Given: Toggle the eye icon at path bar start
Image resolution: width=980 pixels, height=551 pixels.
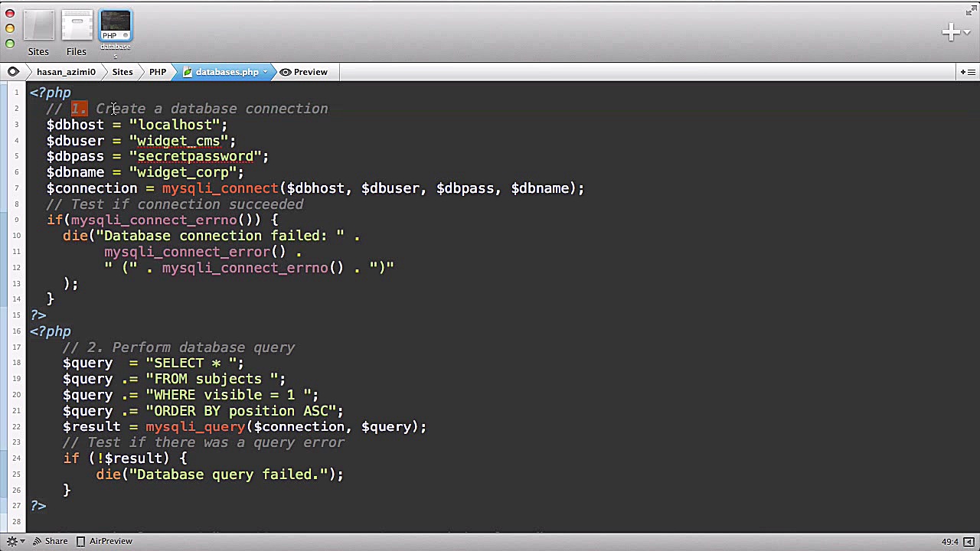Looking at the screenshot, I should (13, 72).
